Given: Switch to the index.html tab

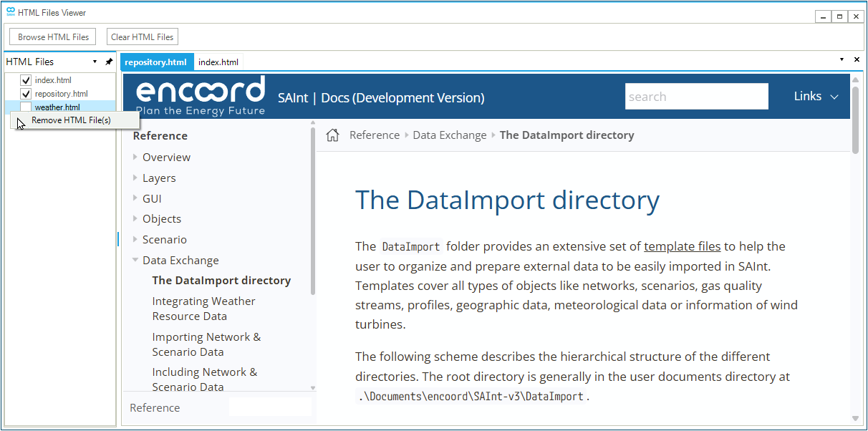Looking at the screenshot, I should click(x=218, y=62).
